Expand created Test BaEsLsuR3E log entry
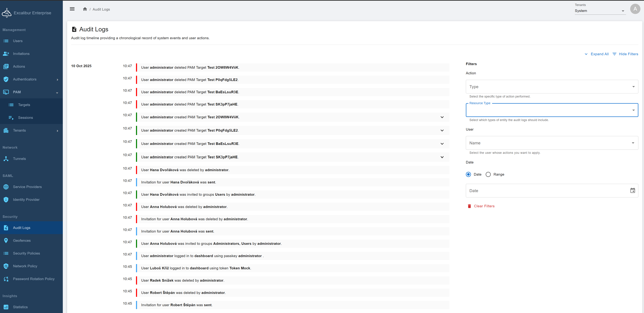Viewport: 644px width, 313px height. click(442, 144)
